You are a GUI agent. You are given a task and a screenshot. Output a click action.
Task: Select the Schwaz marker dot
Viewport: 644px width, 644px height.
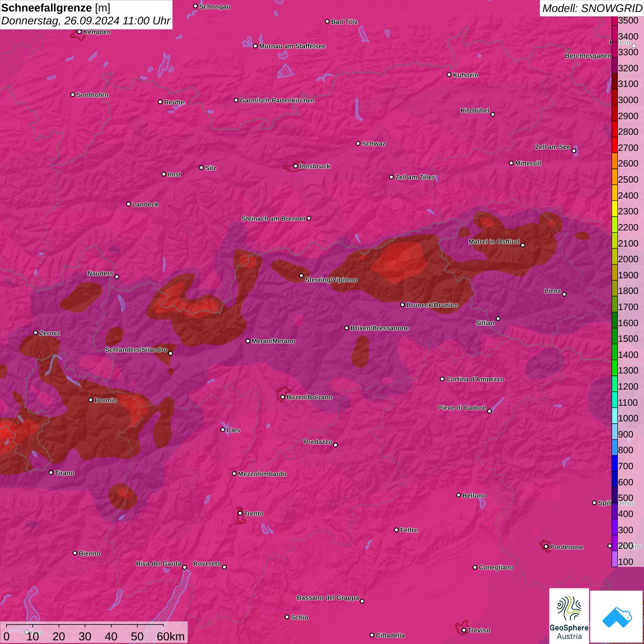358,144
